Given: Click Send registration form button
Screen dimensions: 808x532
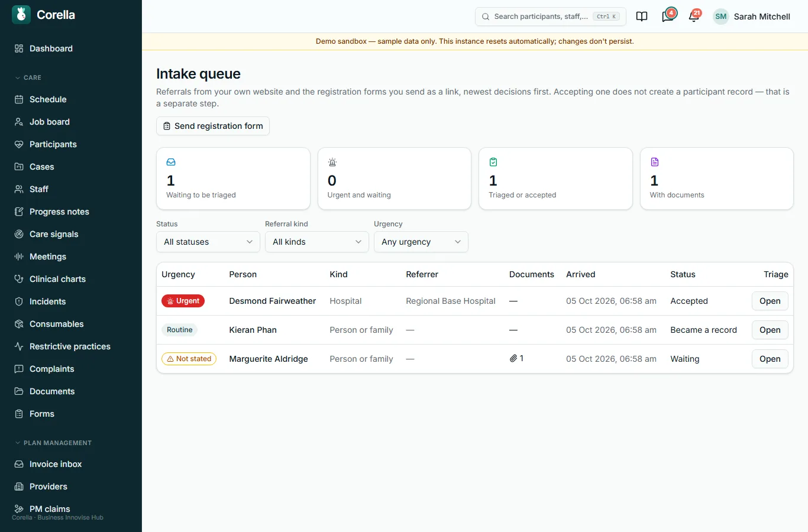Looking at the screenshot, I should [213, 126].
